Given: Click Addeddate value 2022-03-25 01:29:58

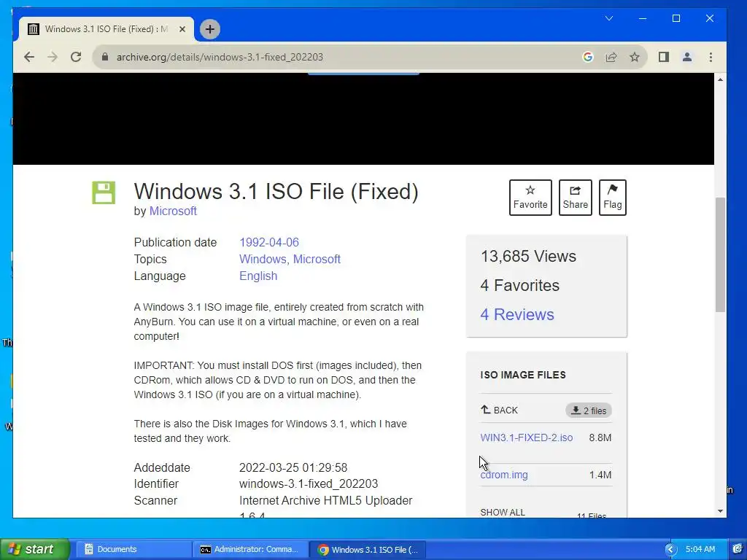Looking at the screenshot, I should [293, 467].
